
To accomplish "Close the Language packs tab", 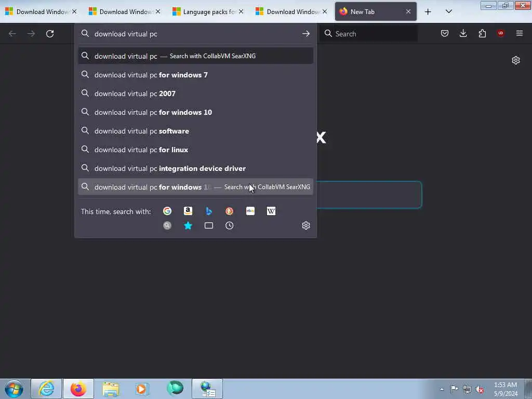I will [x=241, y=12].
